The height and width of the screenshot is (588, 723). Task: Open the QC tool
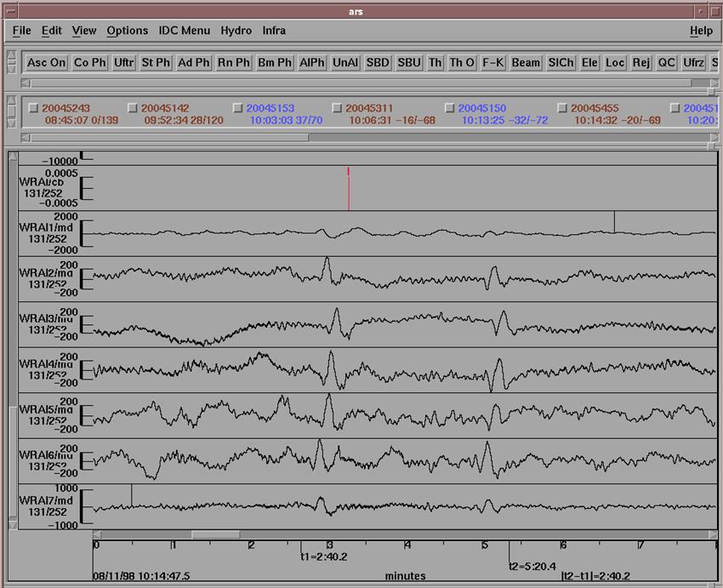[666, 62]
